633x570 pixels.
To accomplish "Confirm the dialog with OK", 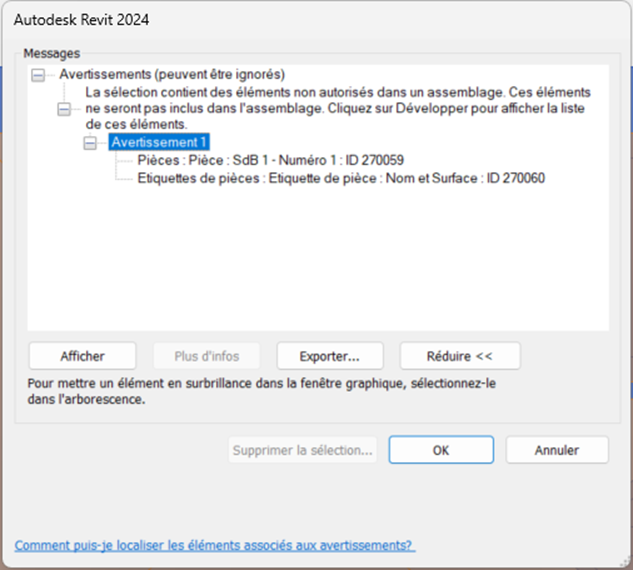I will (441, 450).
